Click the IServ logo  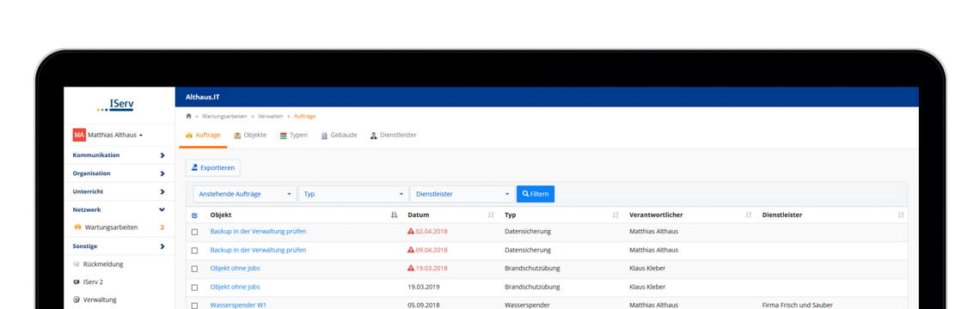click(x=116, y=106)
